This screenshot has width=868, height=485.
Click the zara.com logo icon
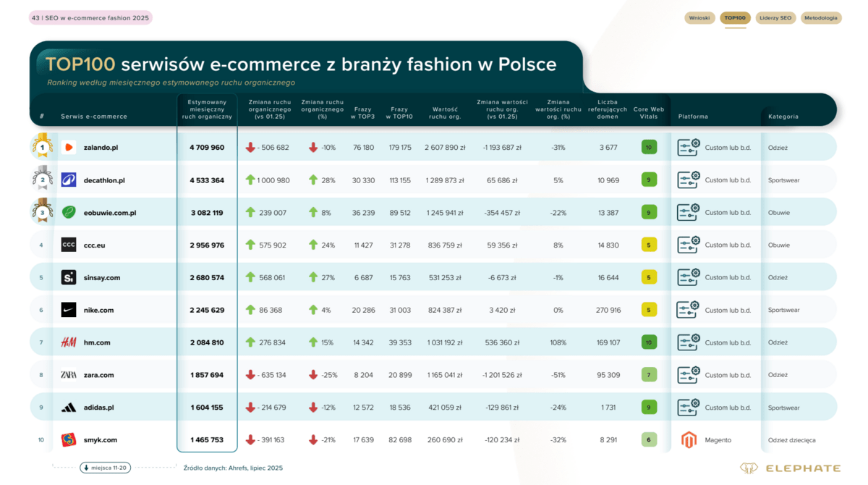(69, 375)
